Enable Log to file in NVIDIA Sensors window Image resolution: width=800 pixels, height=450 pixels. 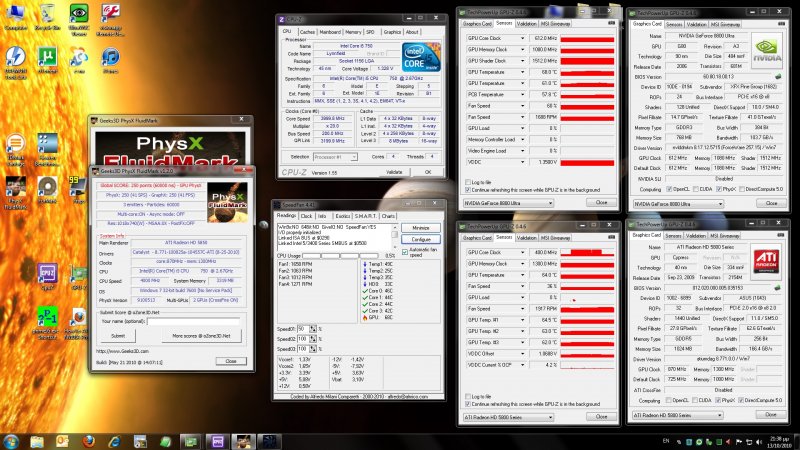(467, 182)
